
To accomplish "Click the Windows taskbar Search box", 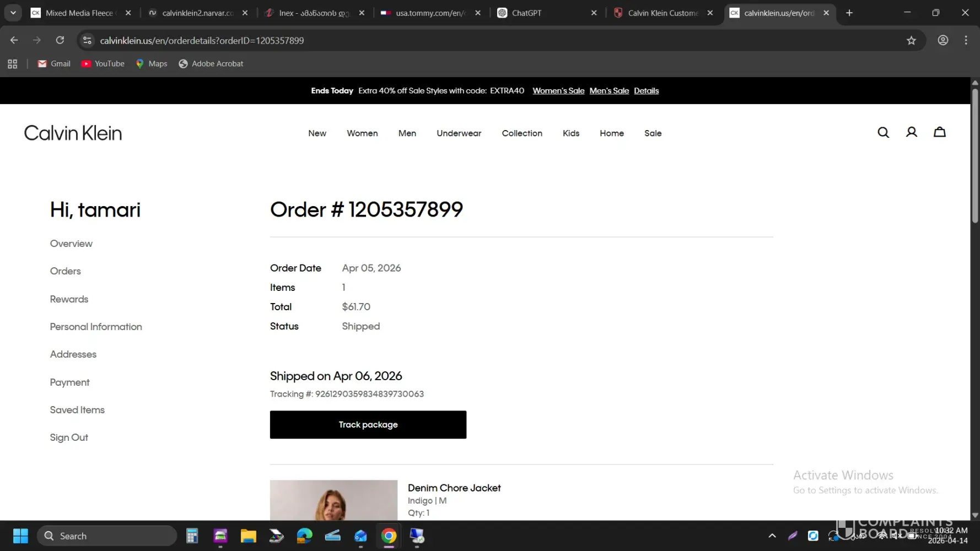I will coord(107,536).
